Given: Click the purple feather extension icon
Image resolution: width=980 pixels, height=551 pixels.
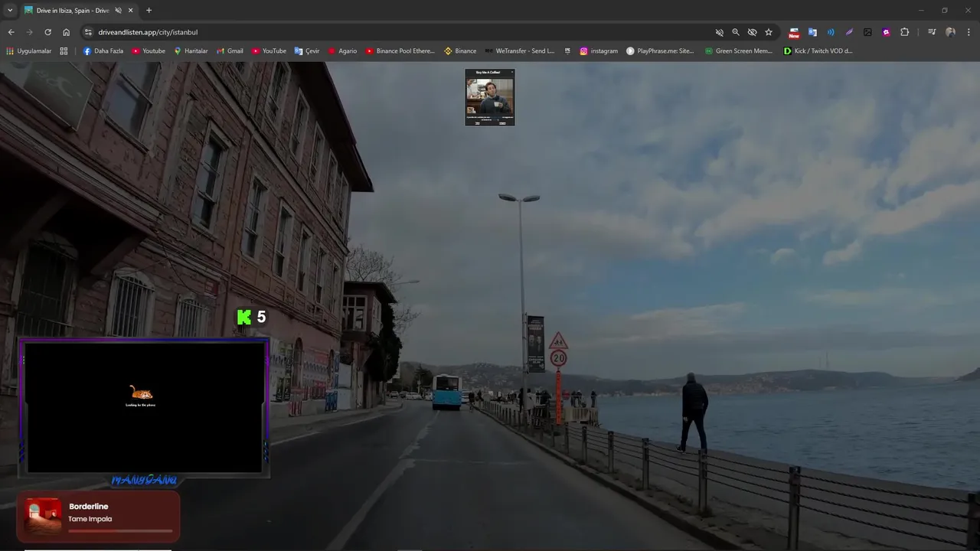Looking at the screenshot, I should 849,32.
